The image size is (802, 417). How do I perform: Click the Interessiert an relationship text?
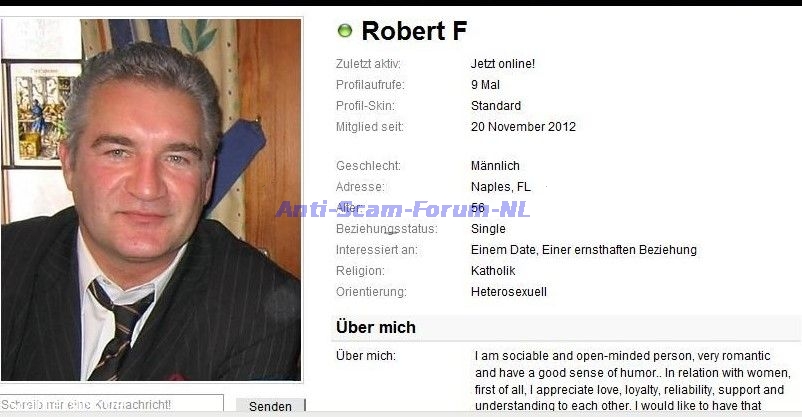click(x=584, y=250)
